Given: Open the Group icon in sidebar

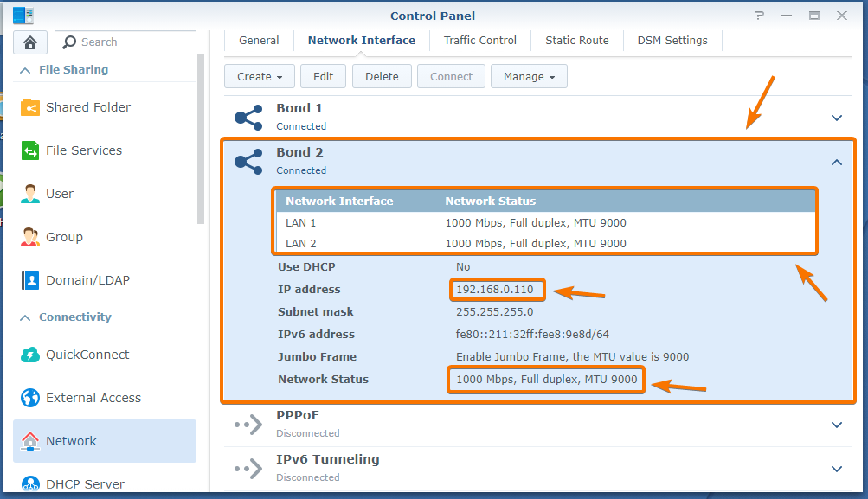Looking at the screenshot, I should pyautogui.click(x=30, y=237).
